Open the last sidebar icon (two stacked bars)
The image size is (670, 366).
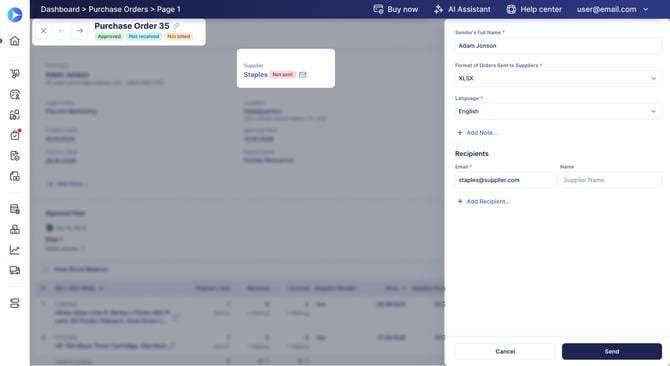15,303
